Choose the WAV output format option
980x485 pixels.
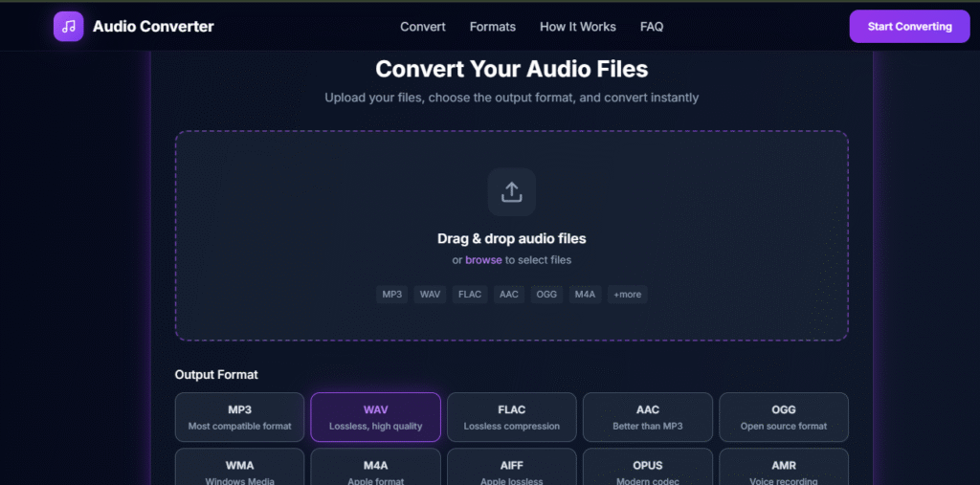pyautogui.click(x=375, y=417)
